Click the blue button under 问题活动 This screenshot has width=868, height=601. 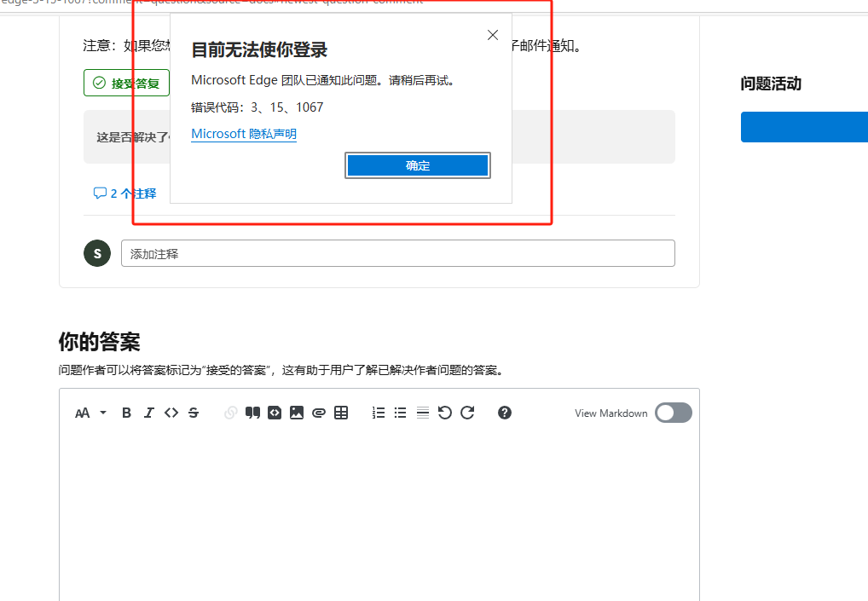[x=804, y=127]
